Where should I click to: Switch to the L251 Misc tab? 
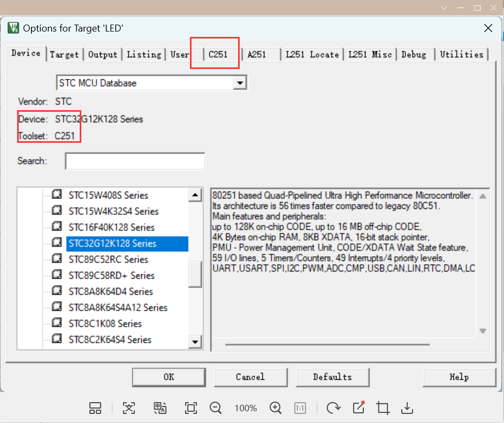[370, 55]
